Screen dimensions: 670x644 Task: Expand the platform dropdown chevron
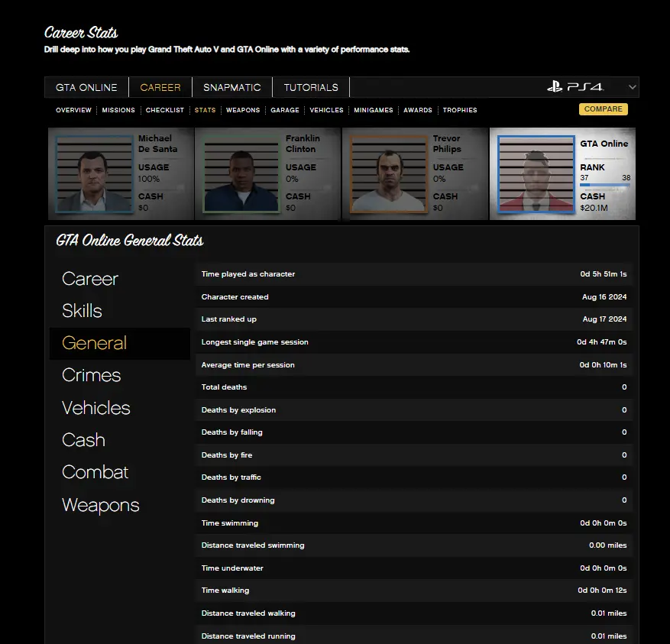(633, 87)
